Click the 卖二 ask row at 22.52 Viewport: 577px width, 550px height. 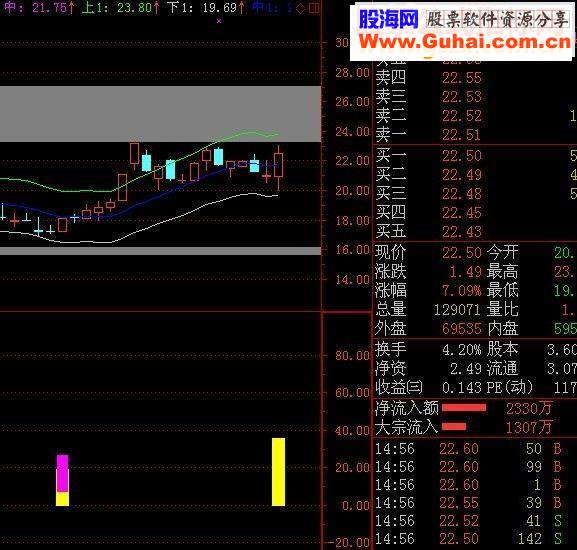click(475, 116)
